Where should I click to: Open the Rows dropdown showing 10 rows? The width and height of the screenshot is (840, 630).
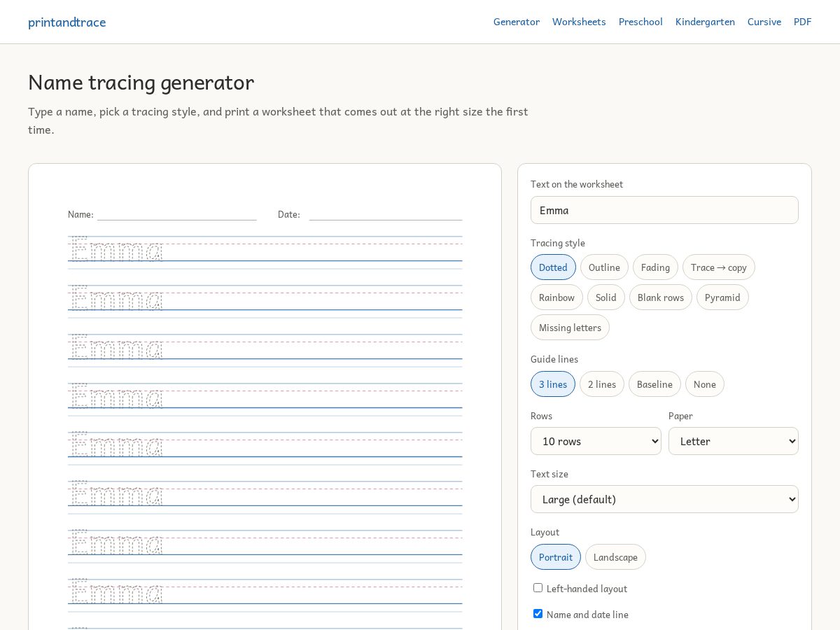click(x=596, y=441)
